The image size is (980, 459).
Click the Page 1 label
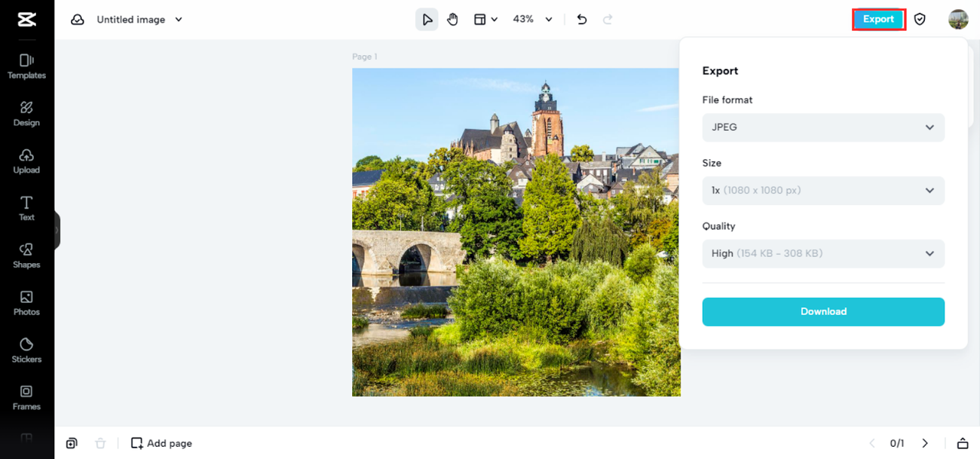(364, 57)
